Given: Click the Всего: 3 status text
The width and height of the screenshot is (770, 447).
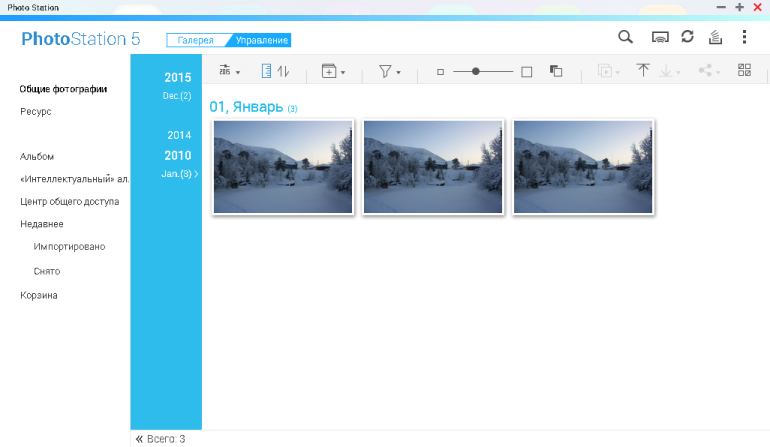Looking at the screenshot, I should click(166, 439).
